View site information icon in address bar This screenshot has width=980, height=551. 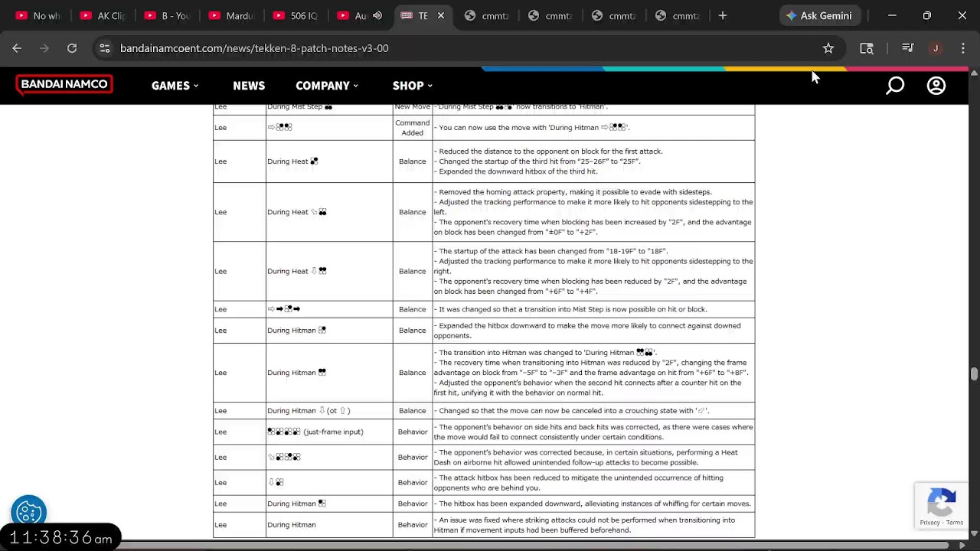(x=105, y=48)
